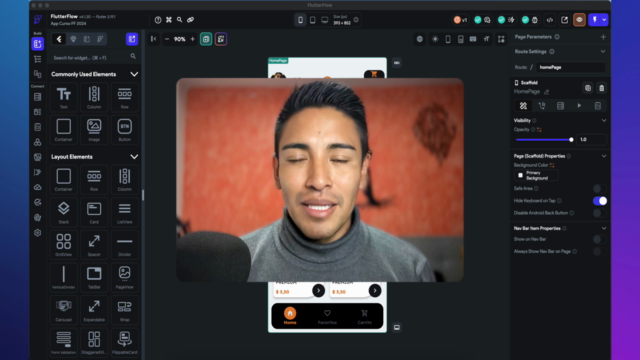This screenshot has height=360, width=640.
Task: Select the Text widget
Action: (x=63, y=97)
